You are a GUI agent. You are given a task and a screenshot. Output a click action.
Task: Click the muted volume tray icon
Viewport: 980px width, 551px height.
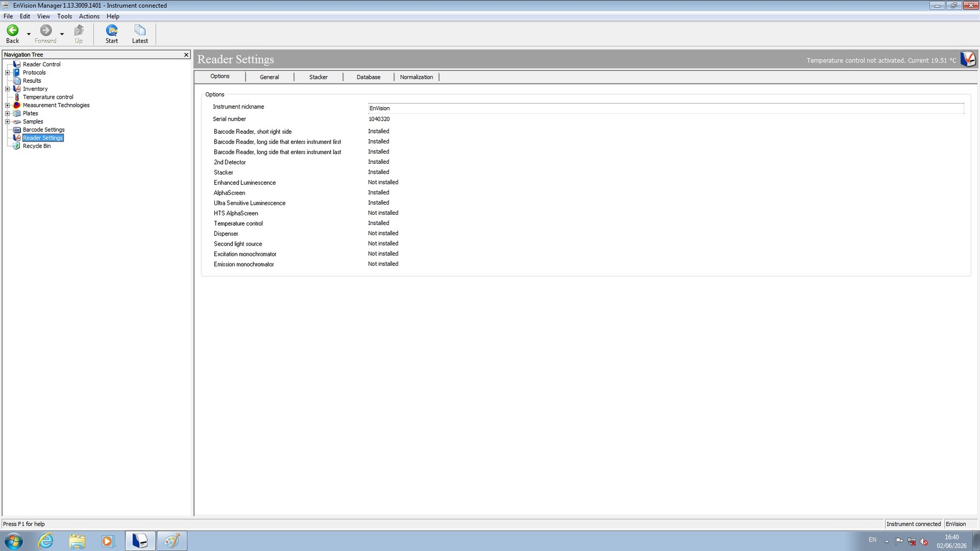click(x=924, y=541)
